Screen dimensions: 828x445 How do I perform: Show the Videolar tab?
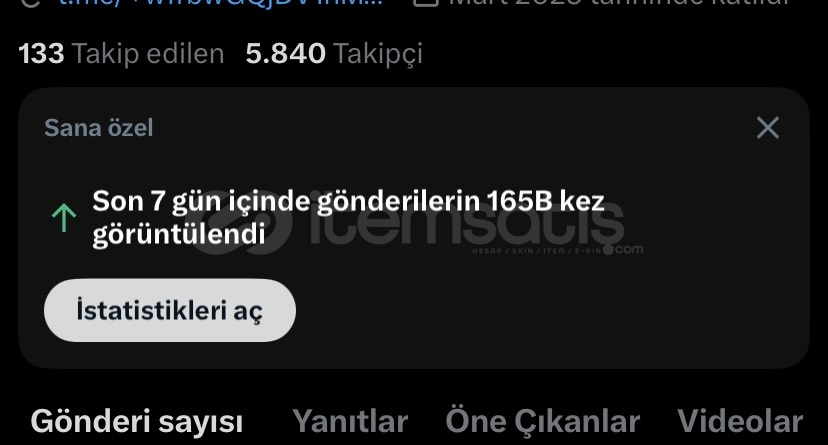[x=740, y=422]
